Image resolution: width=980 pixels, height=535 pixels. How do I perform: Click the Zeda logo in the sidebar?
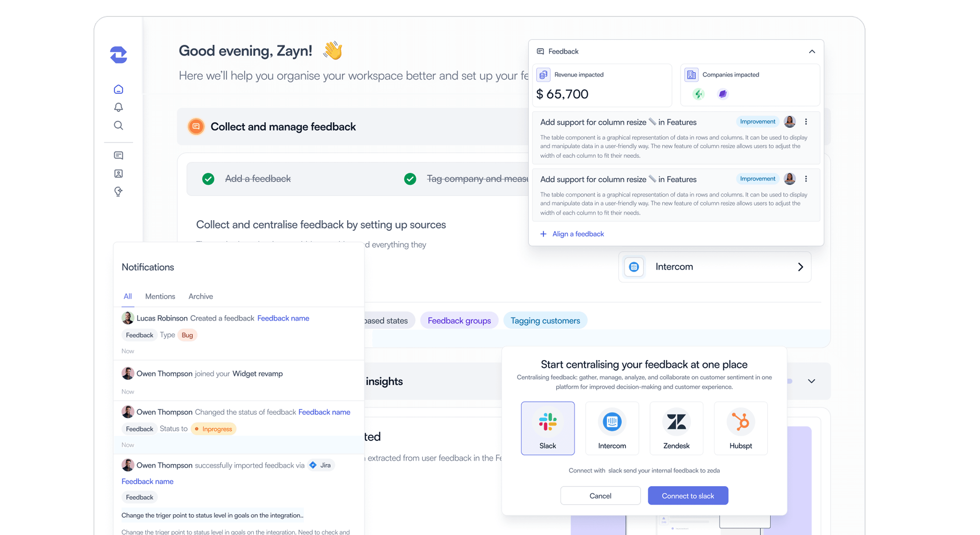point(118,54)
